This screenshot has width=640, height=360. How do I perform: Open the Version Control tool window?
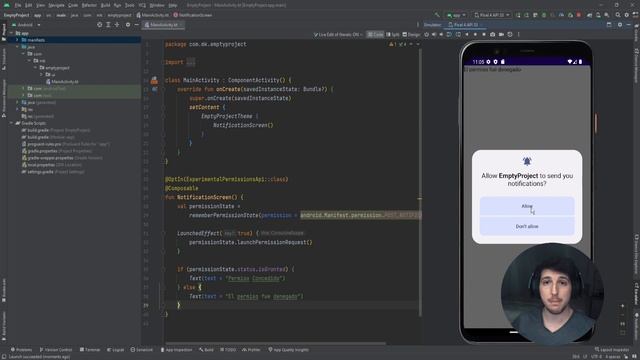click(56, 350)
